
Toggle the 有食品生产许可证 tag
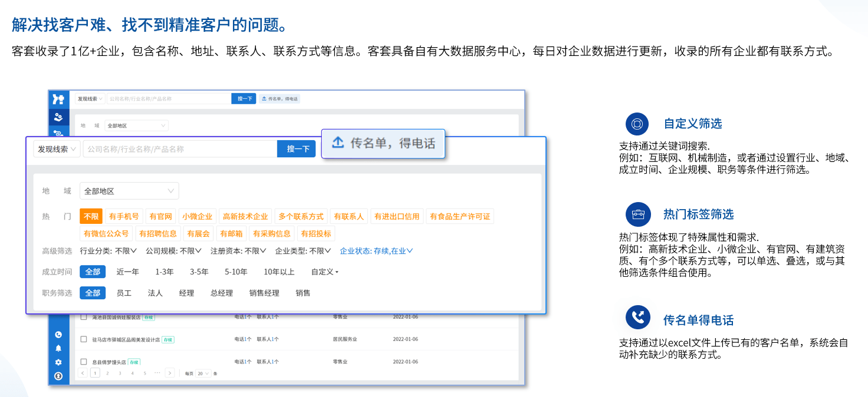coord(460,216)
